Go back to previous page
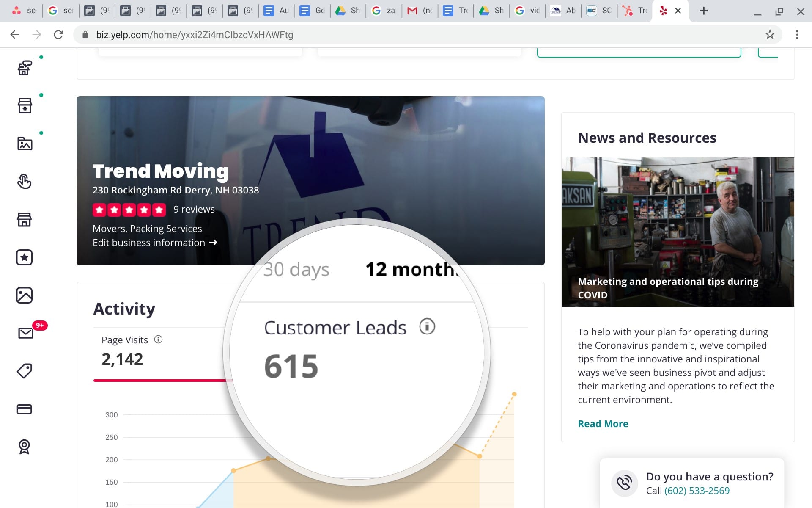Image resolution: width=812 pixels, height=508 pixels. coord(15,35)
